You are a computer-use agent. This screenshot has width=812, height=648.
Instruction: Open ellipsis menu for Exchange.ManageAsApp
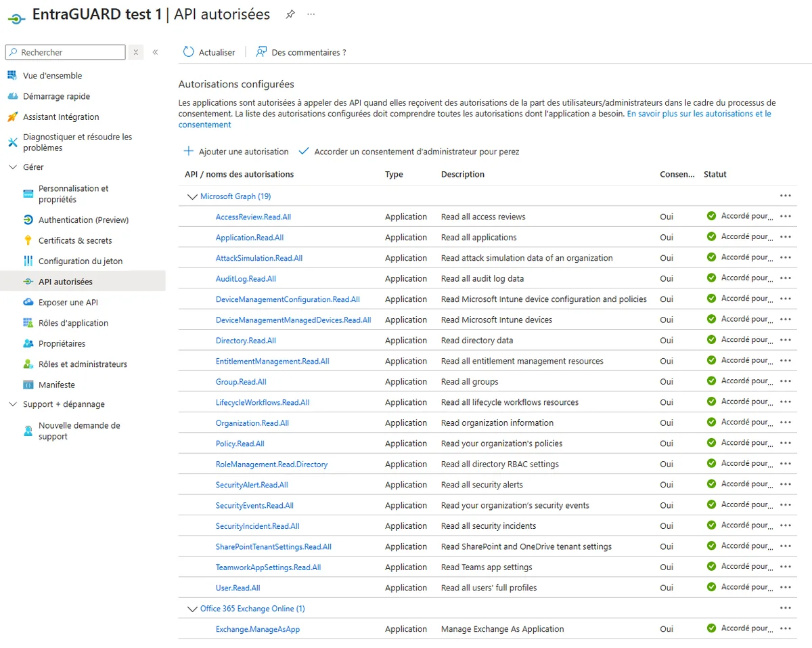(785, 628)
